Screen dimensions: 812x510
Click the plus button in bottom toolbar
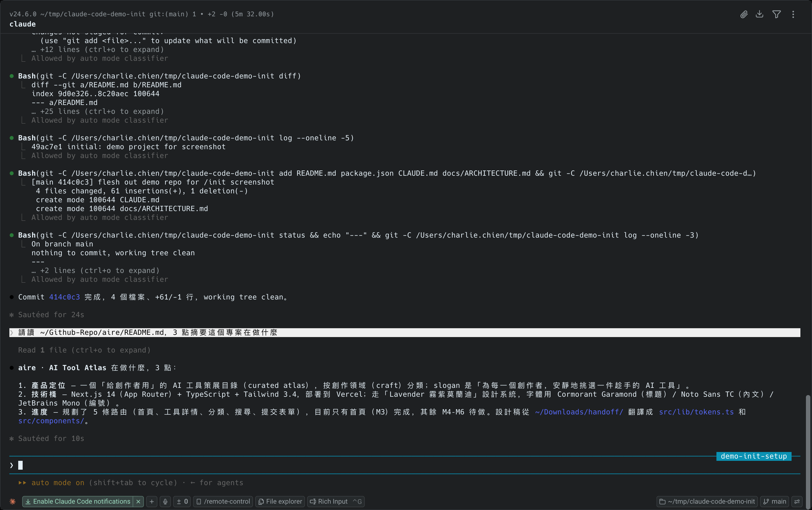[152, 501]
